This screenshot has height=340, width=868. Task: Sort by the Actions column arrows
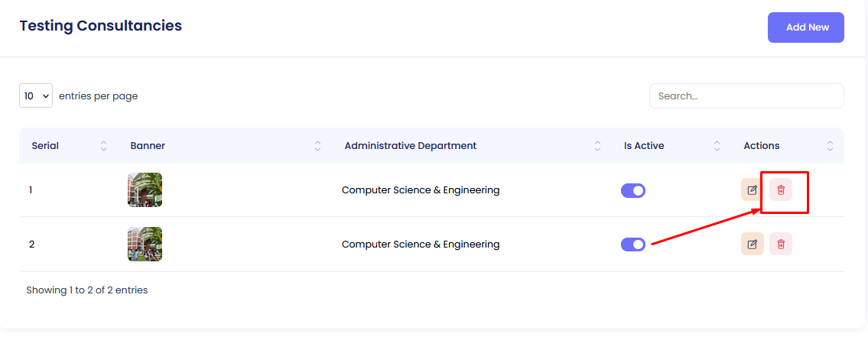tap(830, 146)
